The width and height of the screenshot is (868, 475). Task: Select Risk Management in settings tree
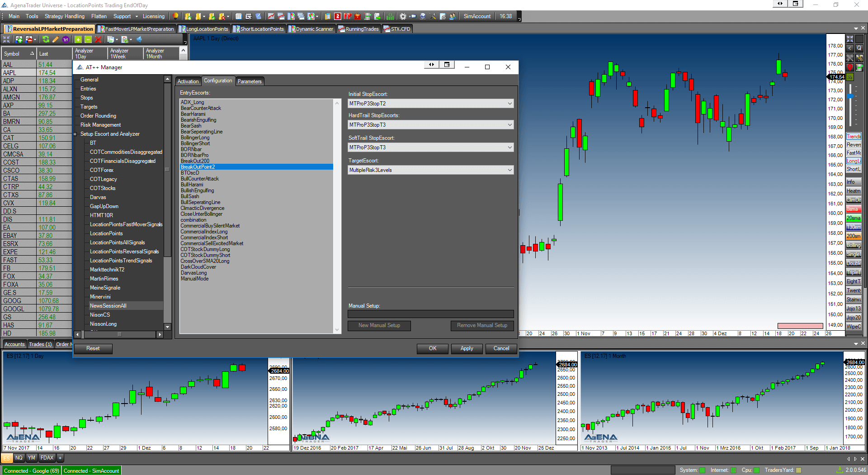point(100,125)
